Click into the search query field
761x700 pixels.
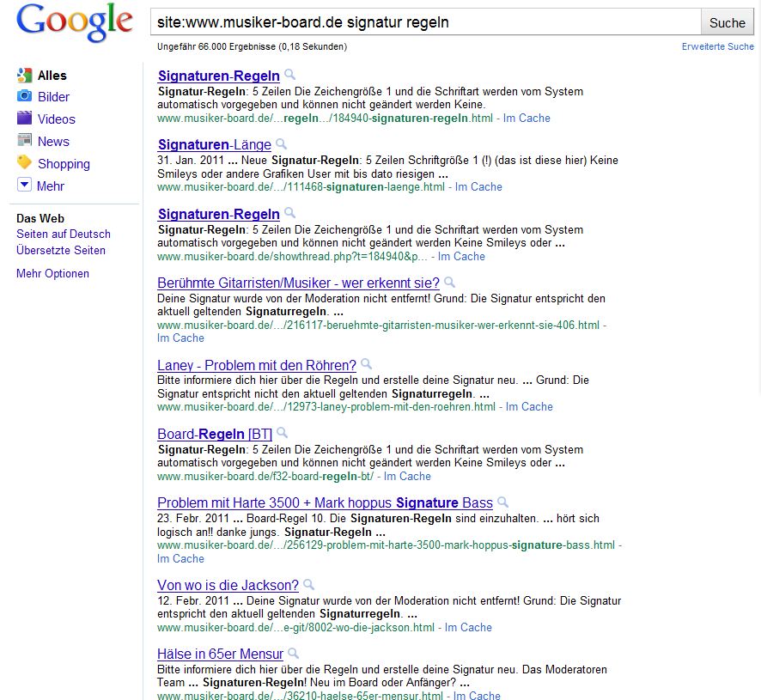tap(426, 21)
